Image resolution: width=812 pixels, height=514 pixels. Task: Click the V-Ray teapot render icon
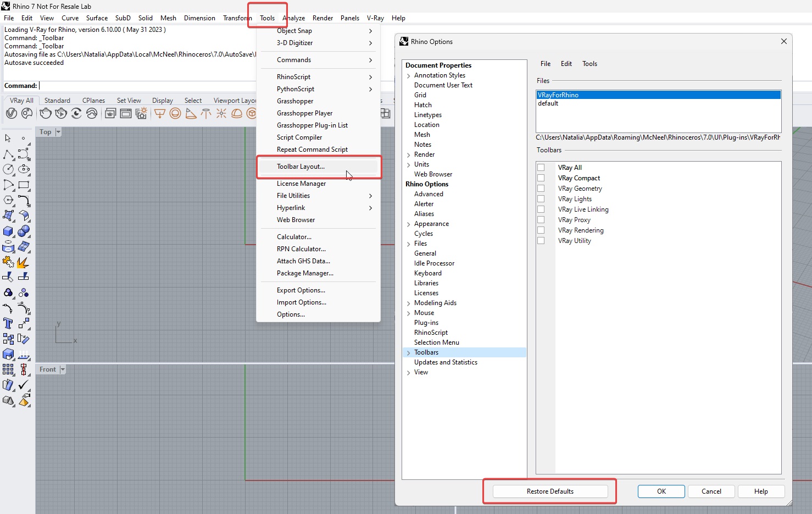pos(46,113)
